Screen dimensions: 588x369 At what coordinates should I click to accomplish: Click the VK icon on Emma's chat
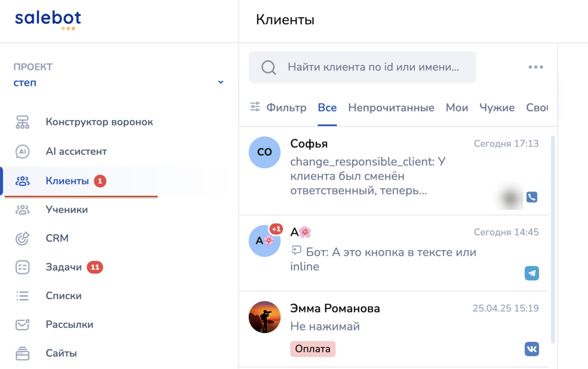(x=532, y=349)
